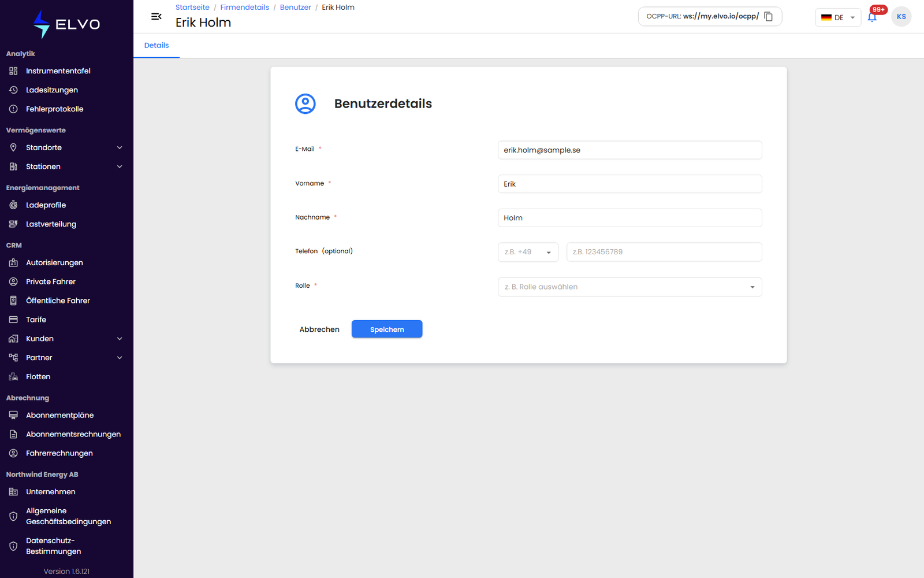Click the Lastverteilung icon in sidebar

pyautogui.click(x=13, y=224)
